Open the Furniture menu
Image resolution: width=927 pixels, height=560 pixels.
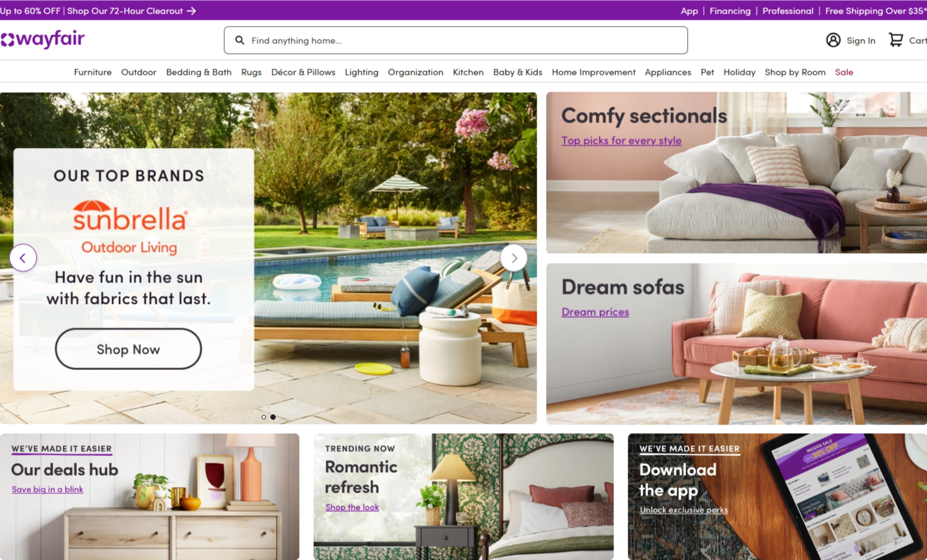pos(93,72)
